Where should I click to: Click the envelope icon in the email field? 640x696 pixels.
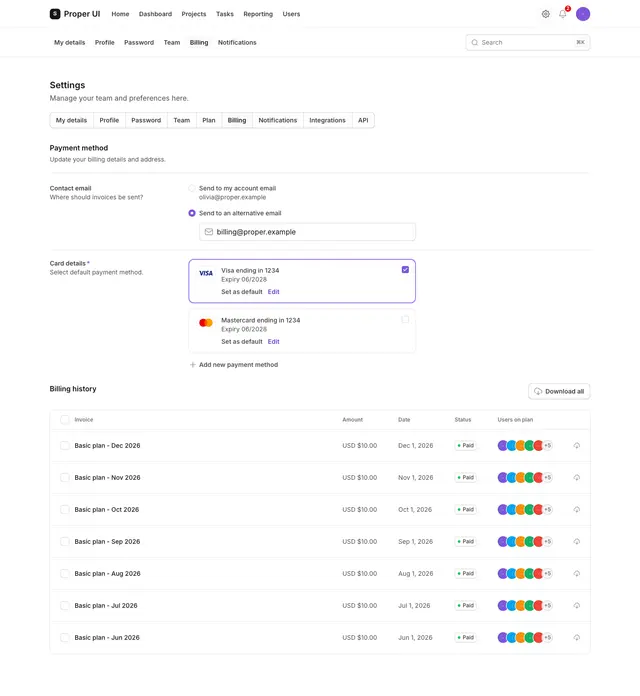[209, 232]
